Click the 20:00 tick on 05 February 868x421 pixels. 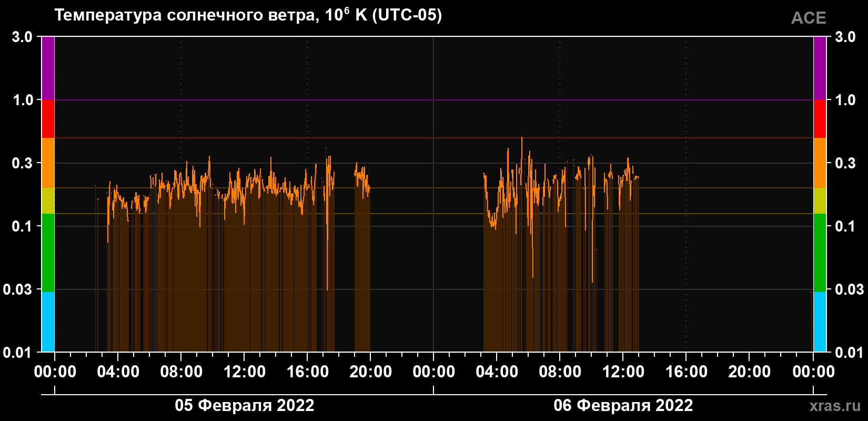370,372
